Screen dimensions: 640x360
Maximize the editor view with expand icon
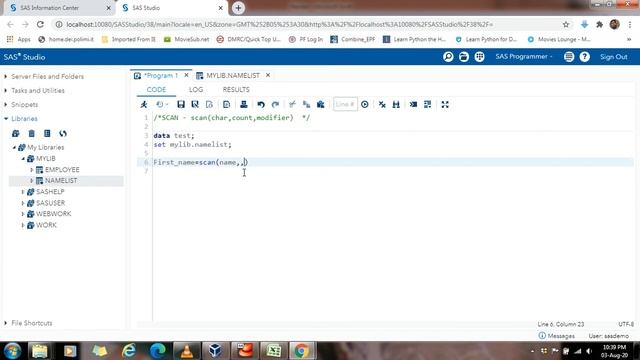[445, 104]
